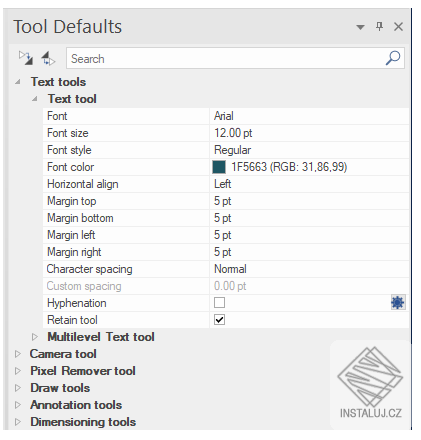Viewport: 421px width, 440px height.
Task: Collapse the Text tool subgroup
Action: click(x=35, y=99)
